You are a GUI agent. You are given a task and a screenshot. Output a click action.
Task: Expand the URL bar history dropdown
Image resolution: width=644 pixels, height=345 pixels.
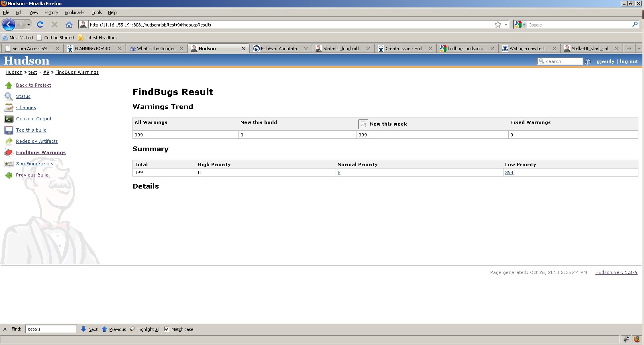click(x=506, y=24)
